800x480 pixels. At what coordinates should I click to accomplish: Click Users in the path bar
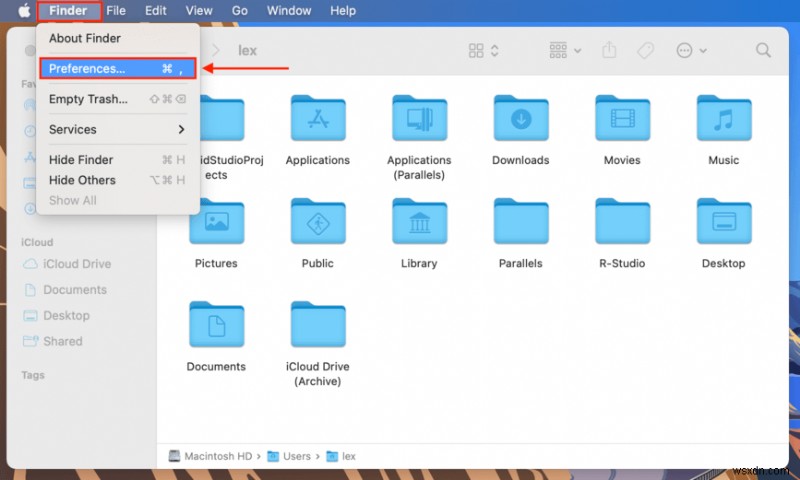(289, 456)
